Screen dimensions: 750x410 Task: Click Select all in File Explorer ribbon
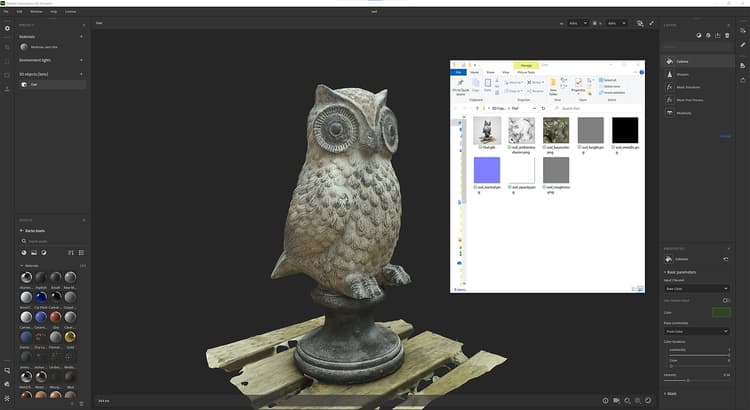608,80
